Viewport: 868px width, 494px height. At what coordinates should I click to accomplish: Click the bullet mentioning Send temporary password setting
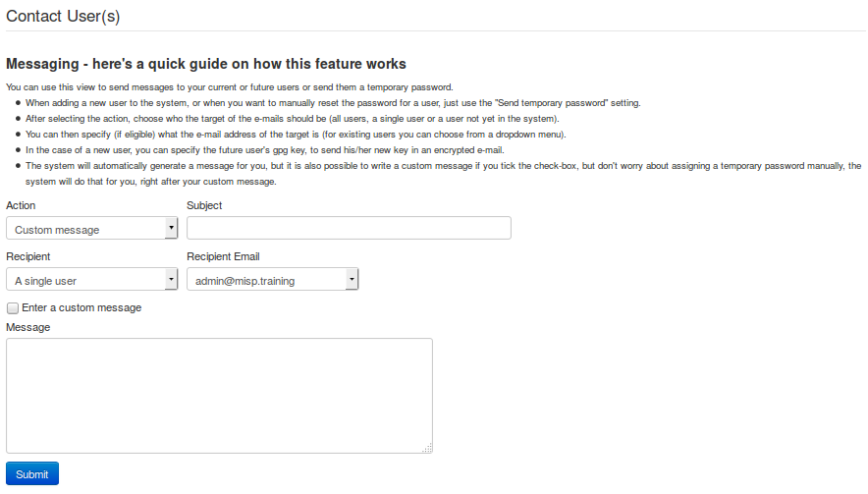click(x=334, y=103)
